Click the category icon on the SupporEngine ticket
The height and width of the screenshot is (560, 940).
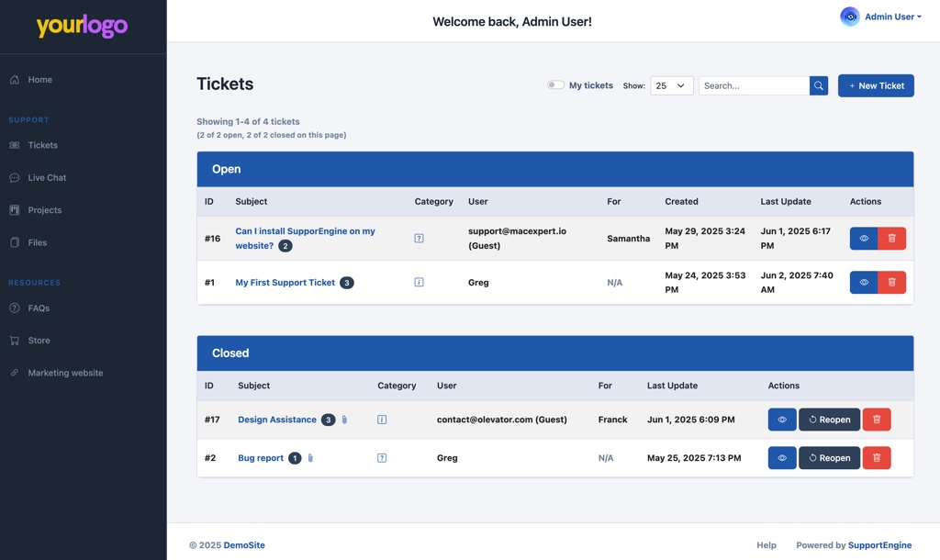coord(419,237)
